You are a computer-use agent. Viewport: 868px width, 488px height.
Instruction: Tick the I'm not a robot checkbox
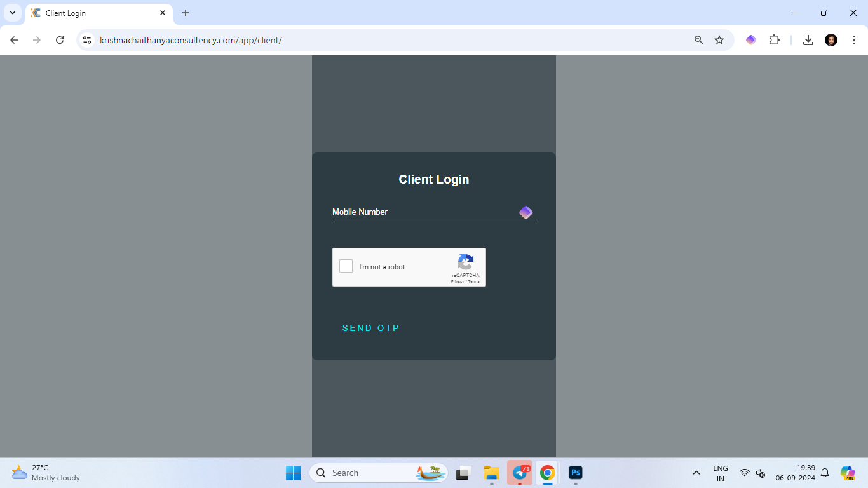coord(346,266)
